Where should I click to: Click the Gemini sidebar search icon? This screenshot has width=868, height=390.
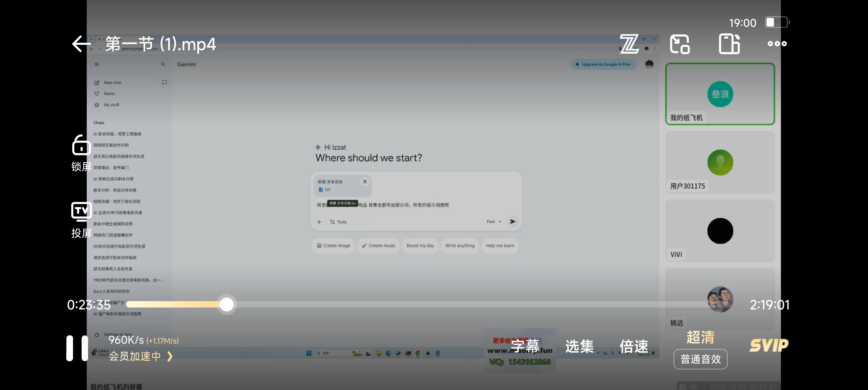(163, 64)
